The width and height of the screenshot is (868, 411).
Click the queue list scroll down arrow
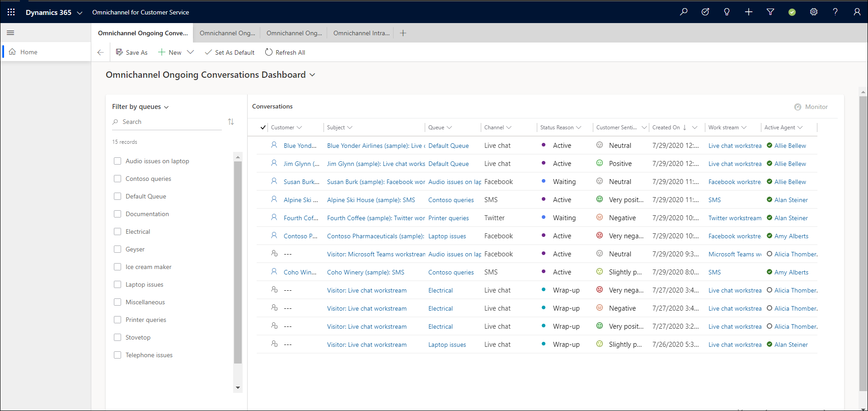pos(238,388)
